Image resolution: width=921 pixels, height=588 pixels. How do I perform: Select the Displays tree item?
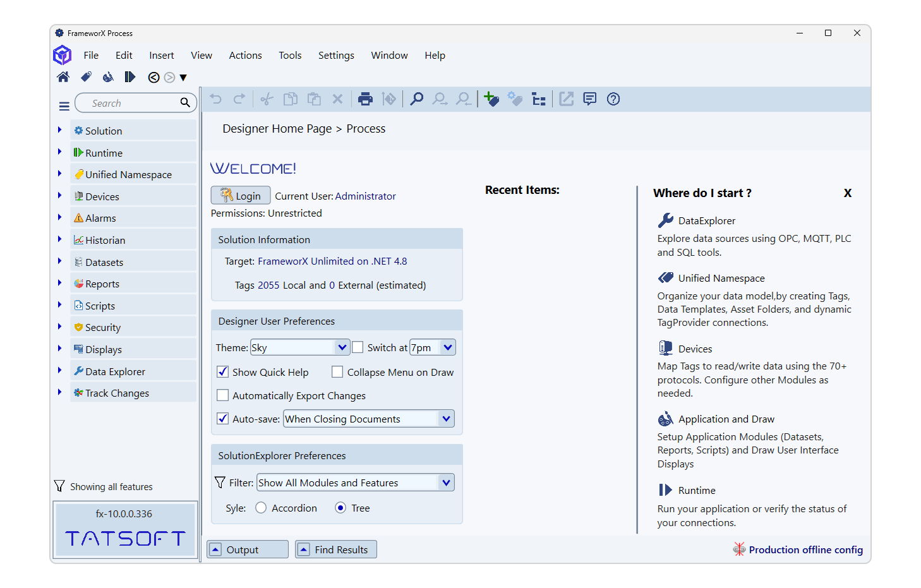pos(133,349)
